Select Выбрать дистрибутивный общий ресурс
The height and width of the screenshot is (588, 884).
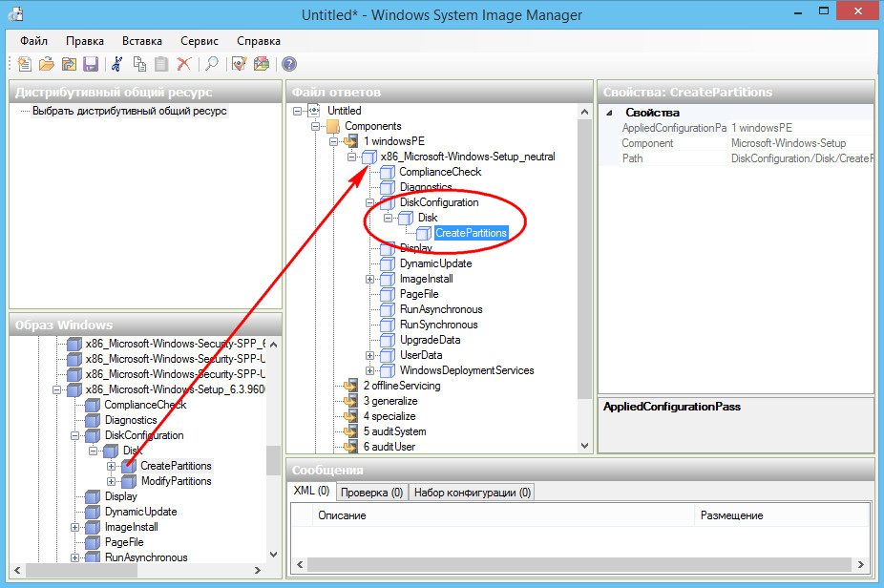(129, 111)
